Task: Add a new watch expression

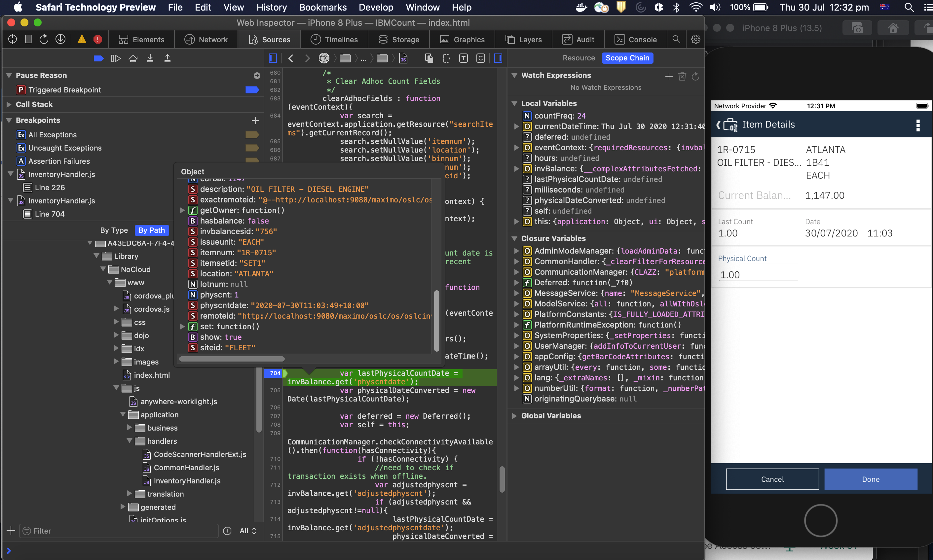Action: 669,76
